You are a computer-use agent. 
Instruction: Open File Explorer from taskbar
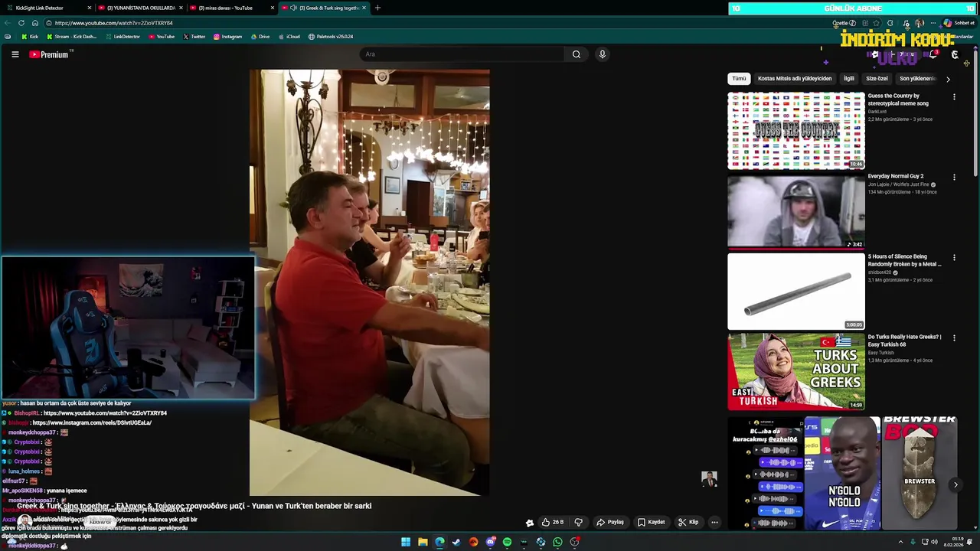coord(423,542)
